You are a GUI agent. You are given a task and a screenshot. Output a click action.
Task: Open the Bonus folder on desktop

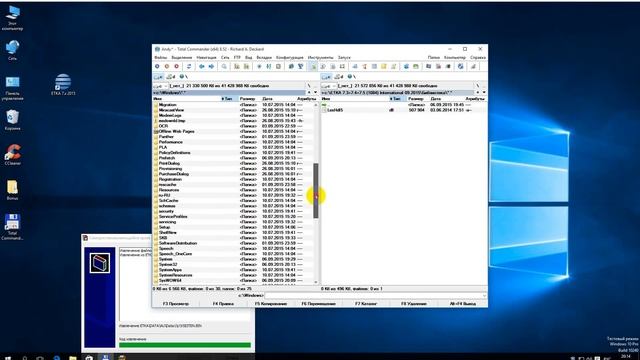pos(12,190)
